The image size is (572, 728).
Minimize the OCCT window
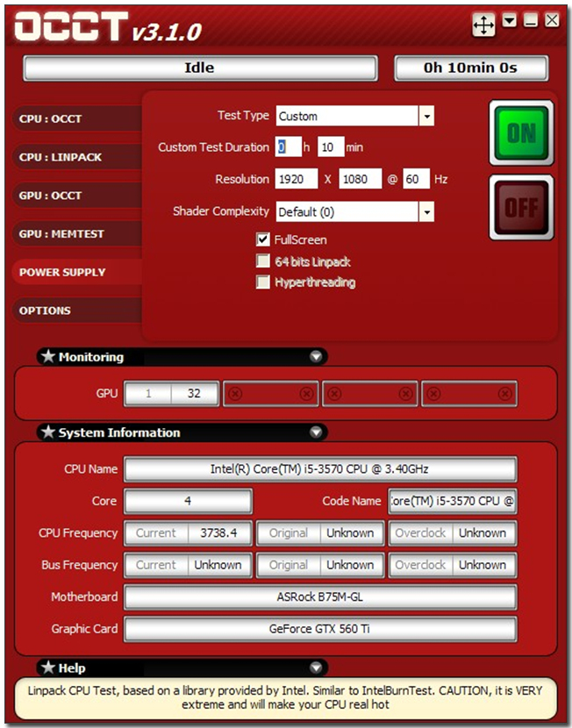[531, 20]
